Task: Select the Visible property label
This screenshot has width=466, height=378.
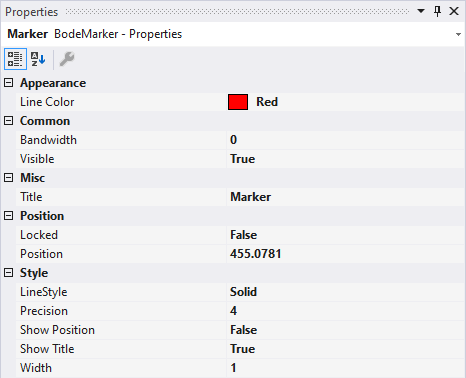Action: [37, 159]
